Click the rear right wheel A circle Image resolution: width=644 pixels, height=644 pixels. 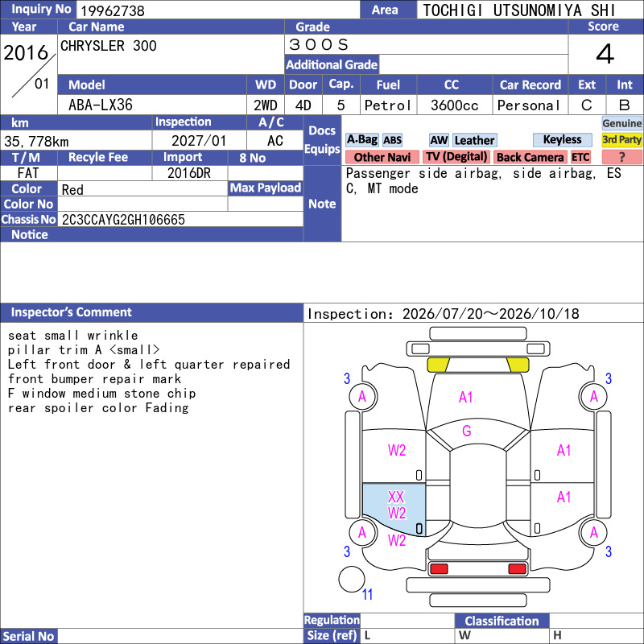point(593,532)
